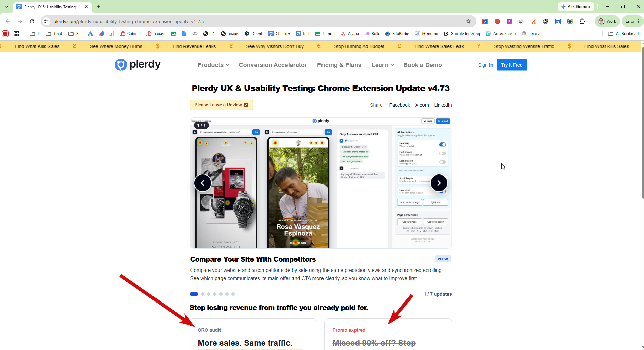Open the green icon bookmark before the document icon
The height and width of the screenshot is (350, 644).
[x=173, y=34]
